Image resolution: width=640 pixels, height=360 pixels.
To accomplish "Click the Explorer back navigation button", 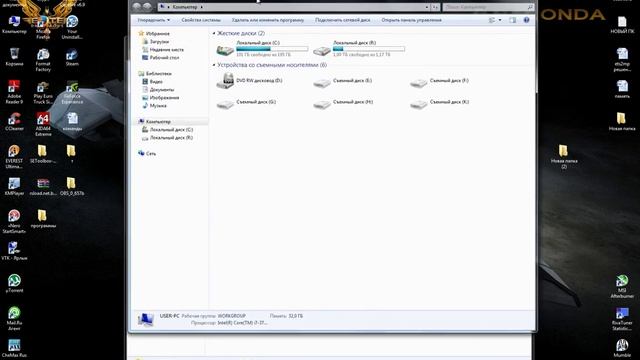I will [137, 7].
